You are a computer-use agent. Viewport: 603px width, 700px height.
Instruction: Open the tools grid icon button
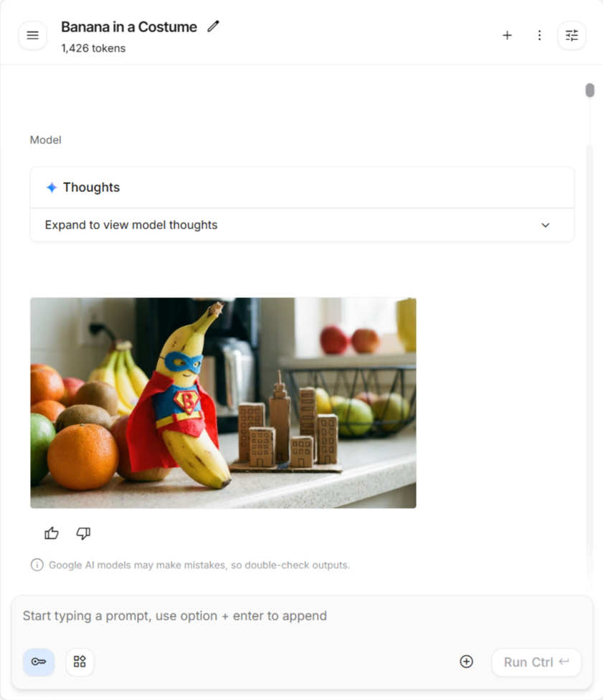tap(80, 661)
